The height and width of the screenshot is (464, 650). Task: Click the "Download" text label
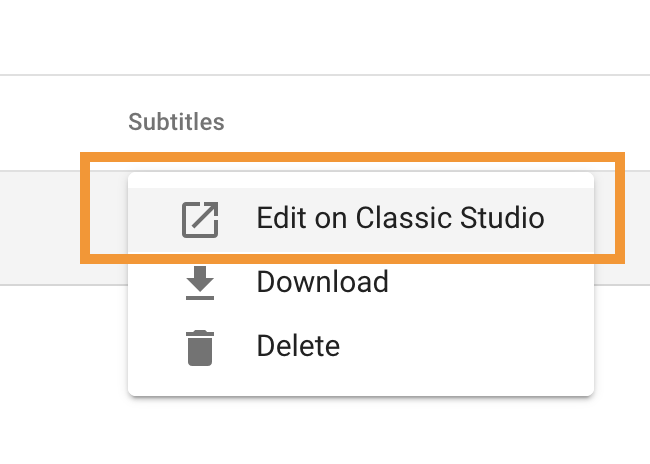[x=323, y=282]
